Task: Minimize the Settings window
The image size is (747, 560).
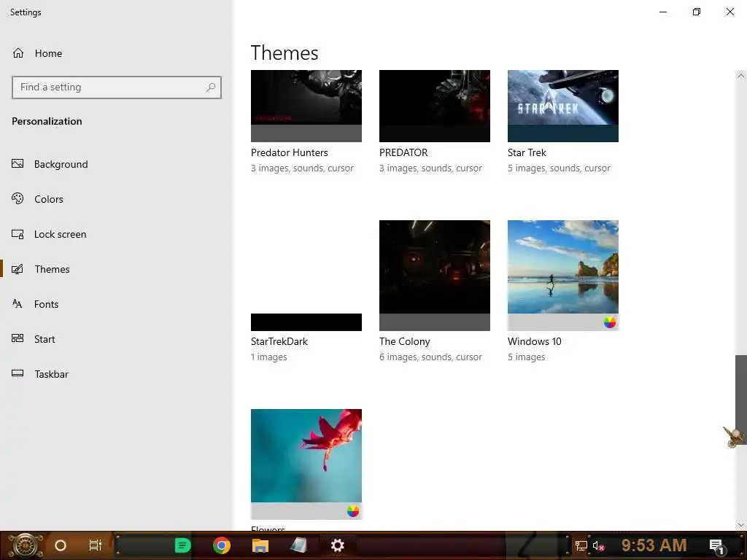Action: (x=663, y=12)
